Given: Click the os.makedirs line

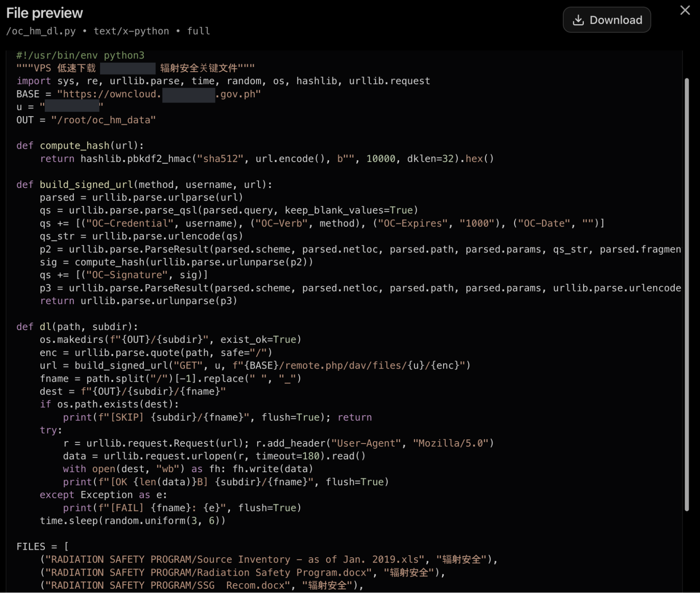Looking at the screenshot, I should [171, 340].
